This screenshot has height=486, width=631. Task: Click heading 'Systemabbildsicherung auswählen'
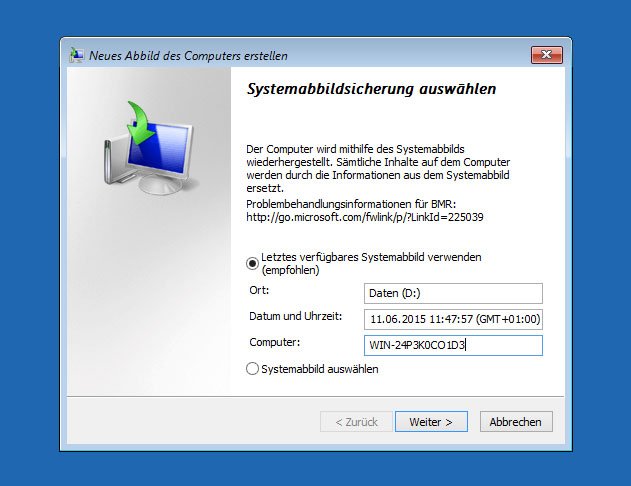[x=371, y=89]
